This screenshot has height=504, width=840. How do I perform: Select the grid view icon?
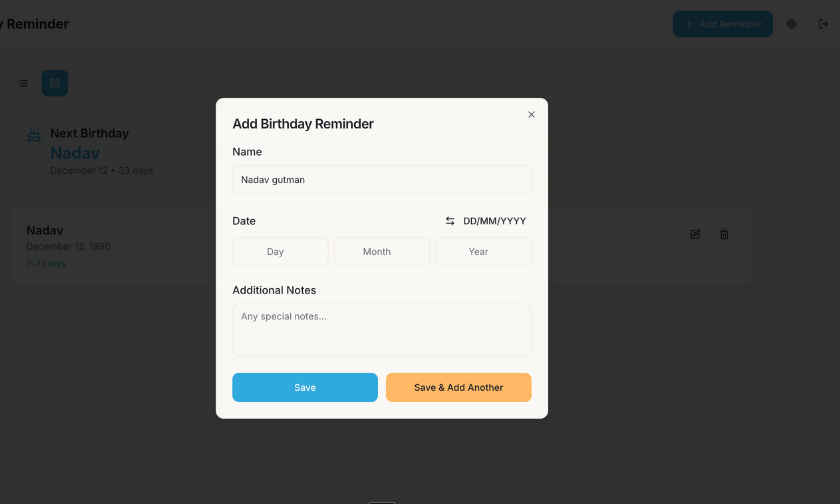click(x=54, y=83)
